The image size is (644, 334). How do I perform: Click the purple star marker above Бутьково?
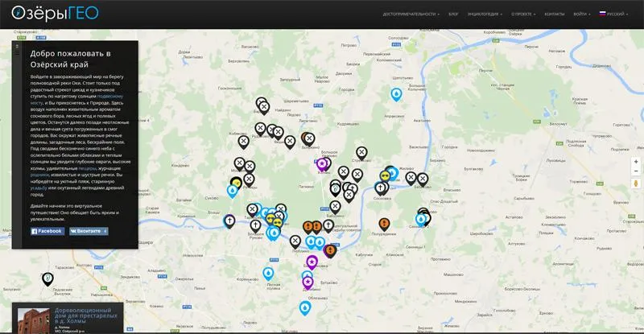pyautogui.click(x=312, y=262)
